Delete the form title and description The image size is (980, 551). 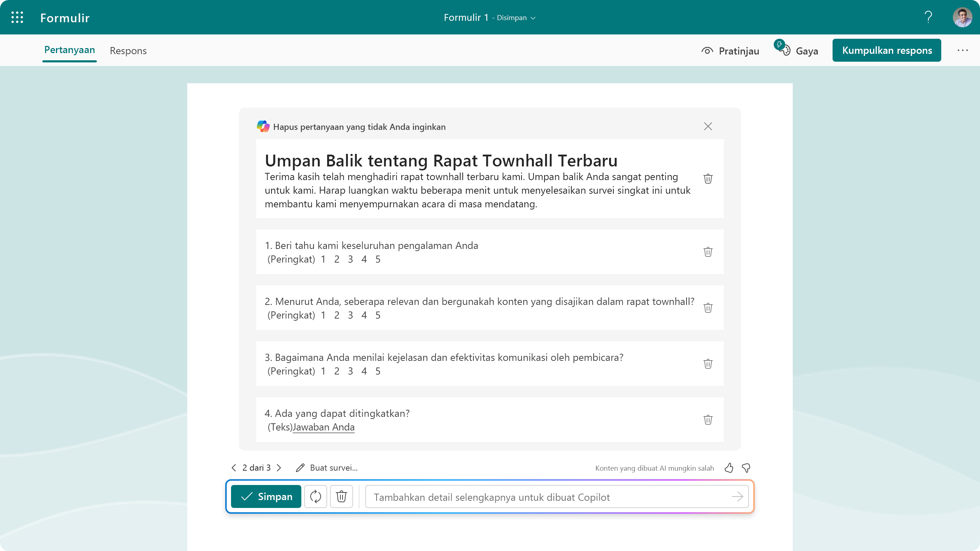(x=708, y=179)
